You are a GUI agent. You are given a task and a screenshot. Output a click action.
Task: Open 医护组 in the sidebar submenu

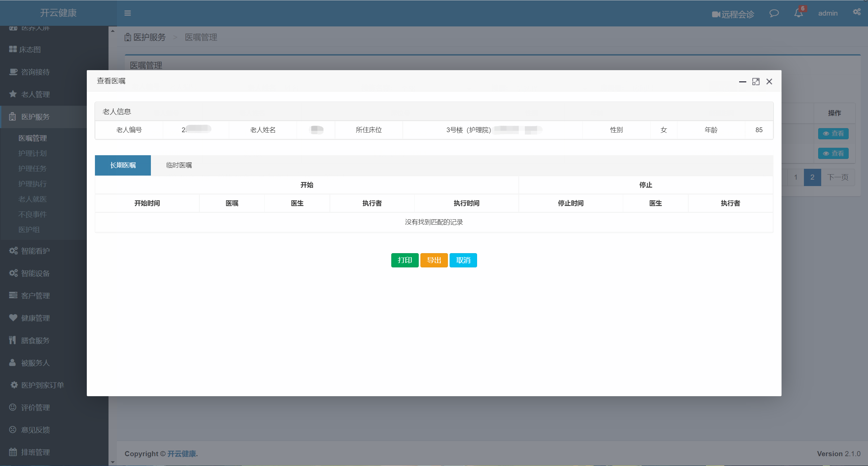pos(29,230)
